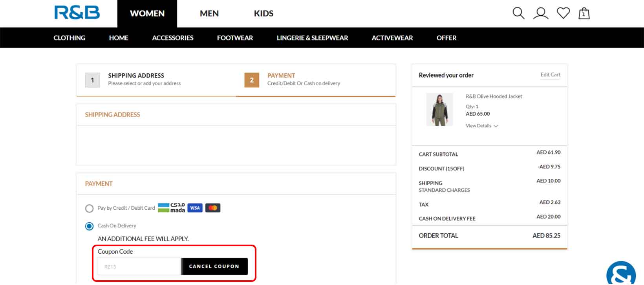Open the wishlist heart icon
The width and height of the screenshot is (644, 285).
(563, 13)
